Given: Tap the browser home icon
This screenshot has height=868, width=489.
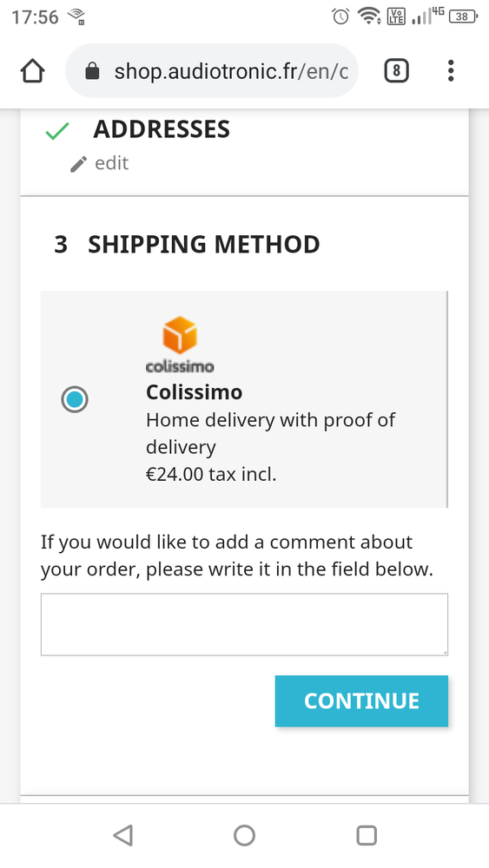Looking at the screenshot, I should (x=33, y=71).
